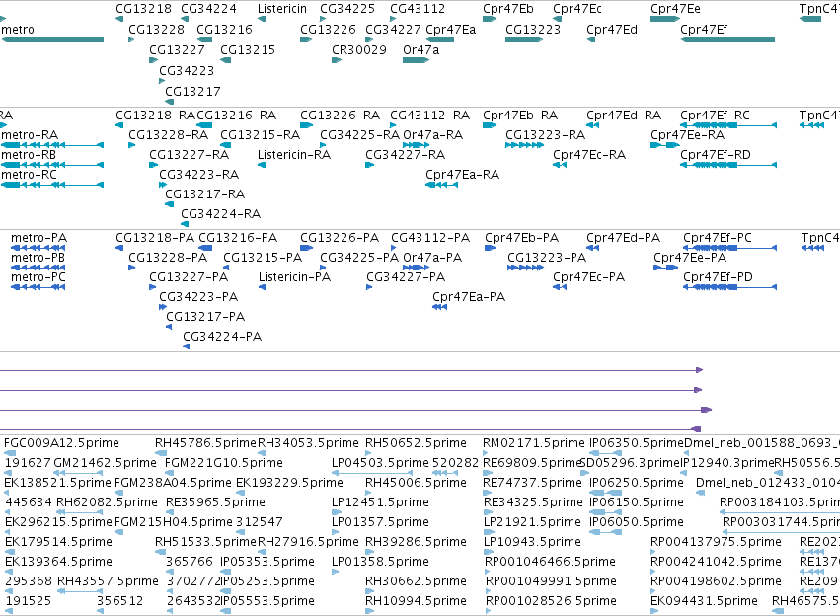Select the LP04503.5prime EST label
Viewport: 840px width, 616px height.
(380, 463)
